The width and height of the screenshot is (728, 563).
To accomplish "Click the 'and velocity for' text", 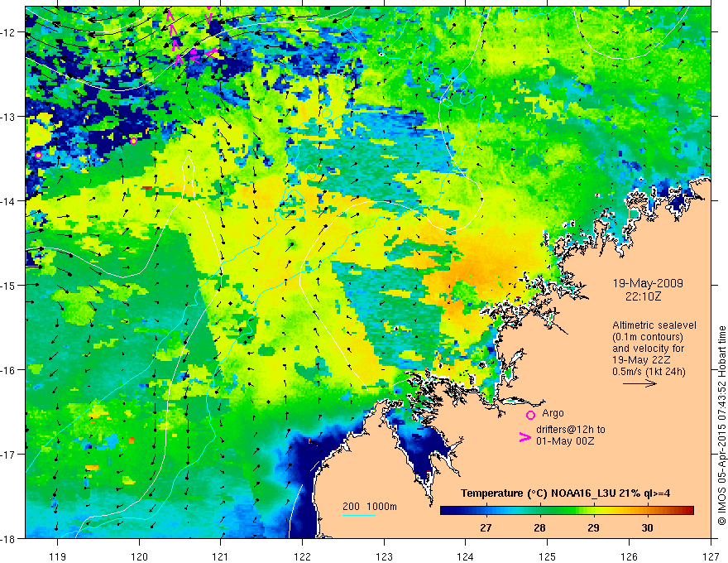I will [648, 349].
